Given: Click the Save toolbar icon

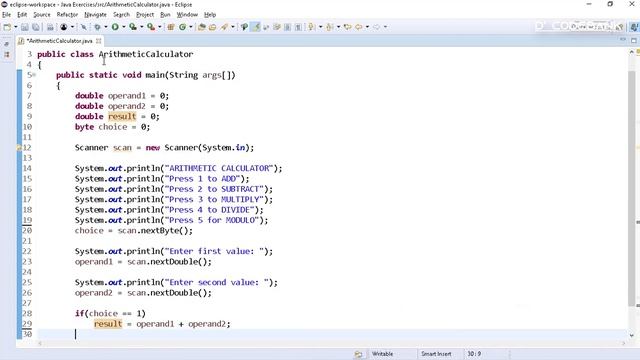Looking at the screenshot, I should [x=25, y=27].
